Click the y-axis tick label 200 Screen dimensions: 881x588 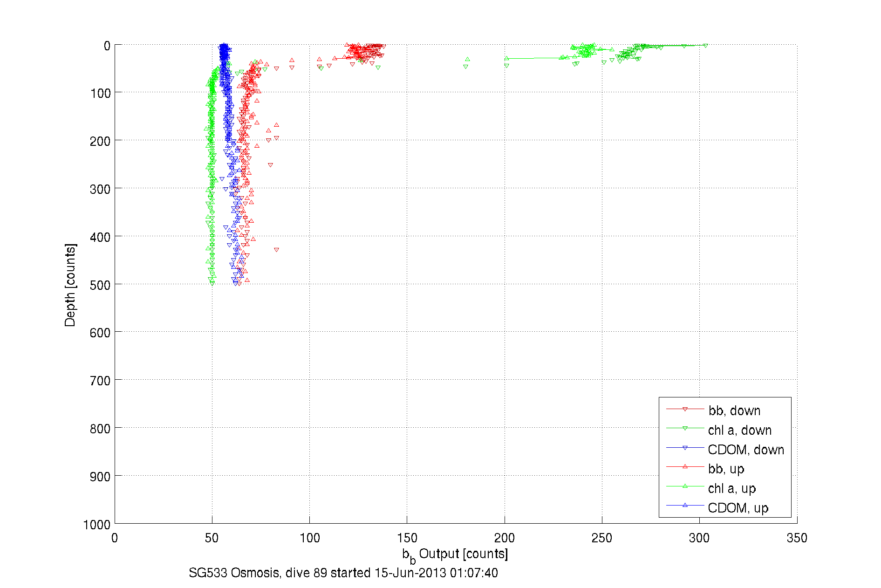tap(100, 141)
